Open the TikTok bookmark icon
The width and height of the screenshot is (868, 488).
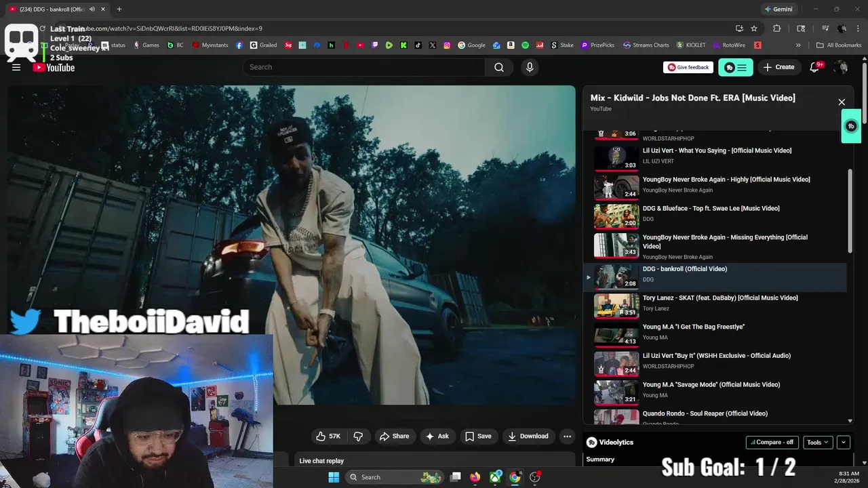point(418,45)
